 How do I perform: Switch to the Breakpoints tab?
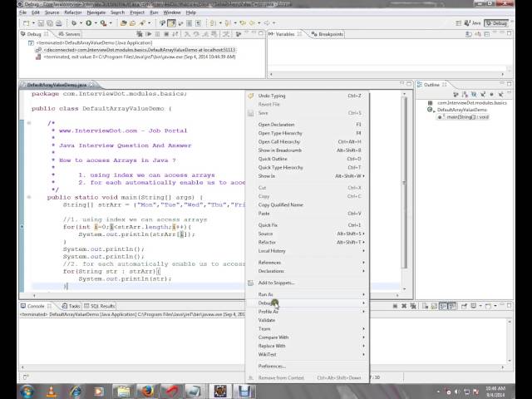click(x=328, y=34)
